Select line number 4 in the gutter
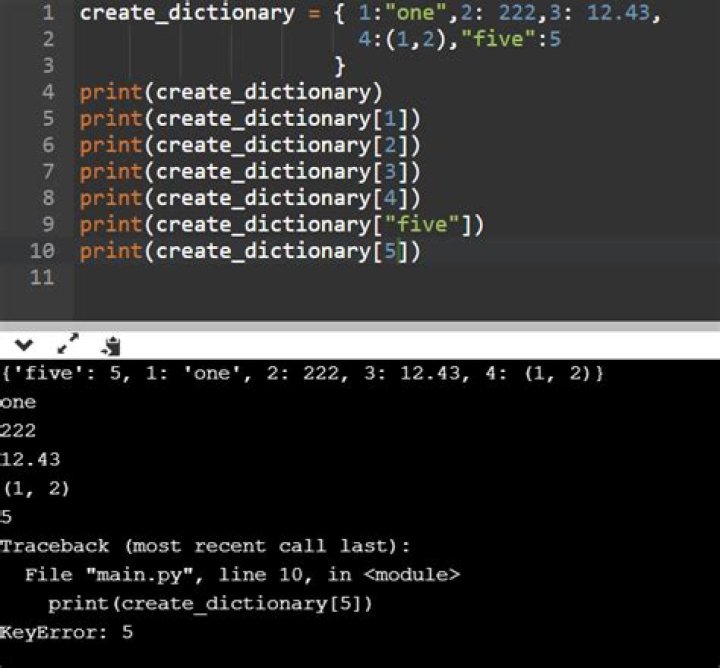720x668 pixels. click(48, 92)
